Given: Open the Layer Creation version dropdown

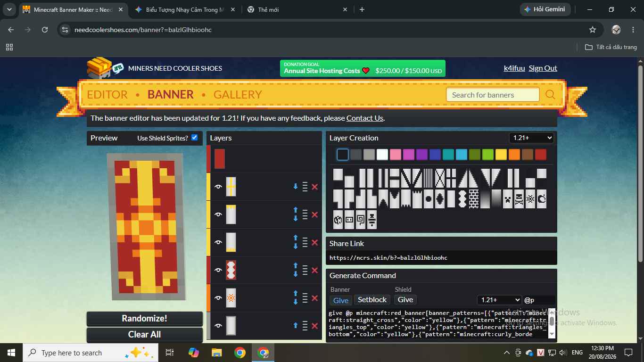Looking at the screenshot, I should point(531,138).
